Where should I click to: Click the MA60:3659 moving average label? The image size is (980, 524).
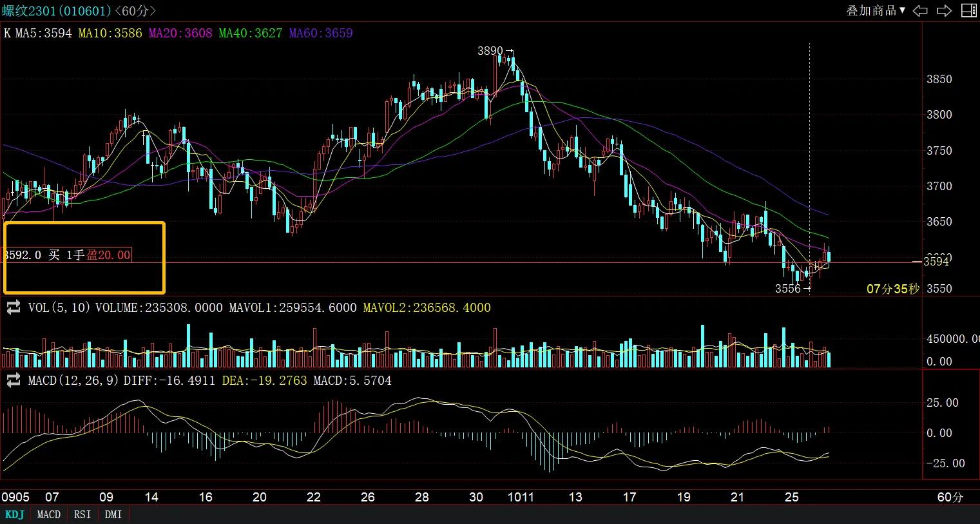[321, 33]
